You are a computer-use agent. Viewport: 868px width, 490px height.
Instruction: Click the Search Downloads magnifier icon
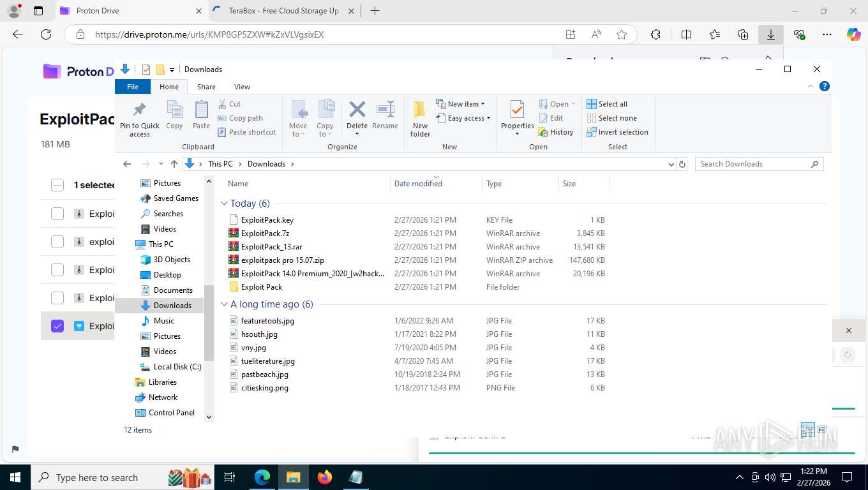click(x=814, y=164)
